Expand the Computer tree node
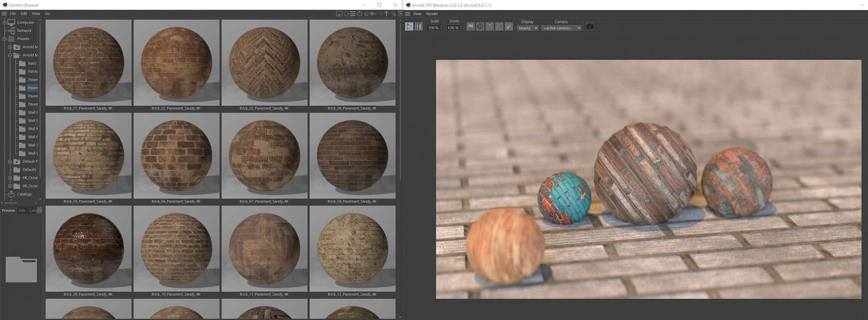Image resolution: width=868 pixels, height=320 pixels. pos(4,22)
